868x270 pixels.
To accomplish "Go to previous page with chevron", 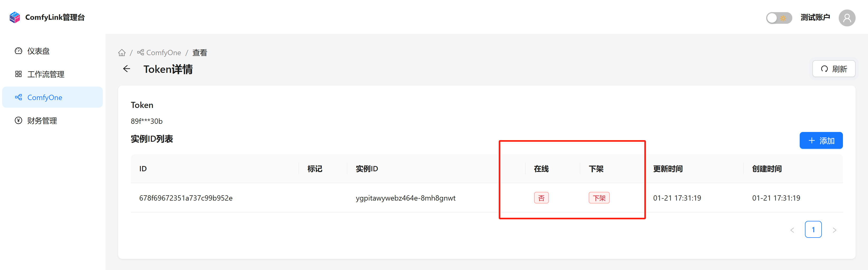I will point(792,230).
